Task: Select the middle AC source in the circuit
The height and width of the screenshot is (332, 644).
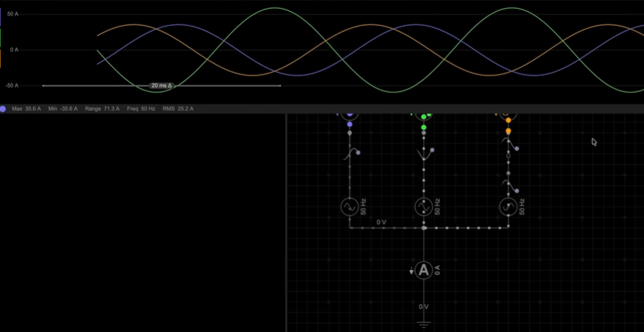Action: [x=424, y=207]
